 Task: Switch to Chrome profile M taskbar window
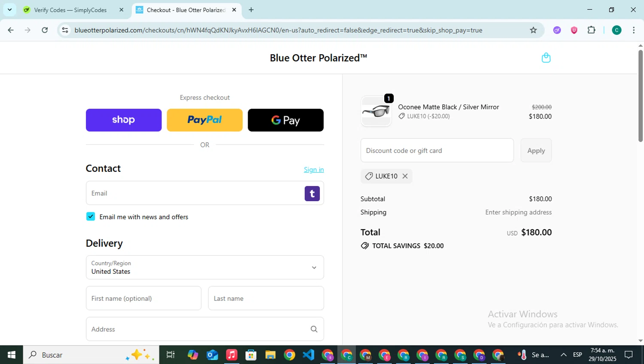click(x=366, y=355)
